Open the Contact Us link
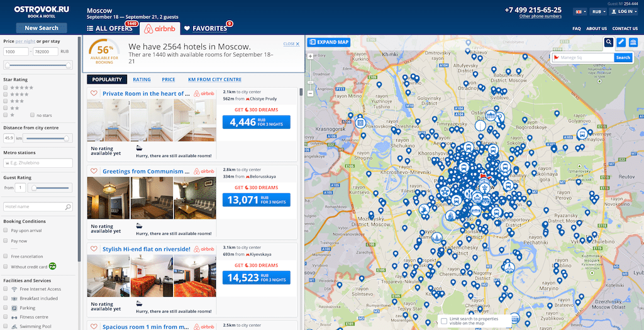644x330 pixels. click(x=625, y=29)
